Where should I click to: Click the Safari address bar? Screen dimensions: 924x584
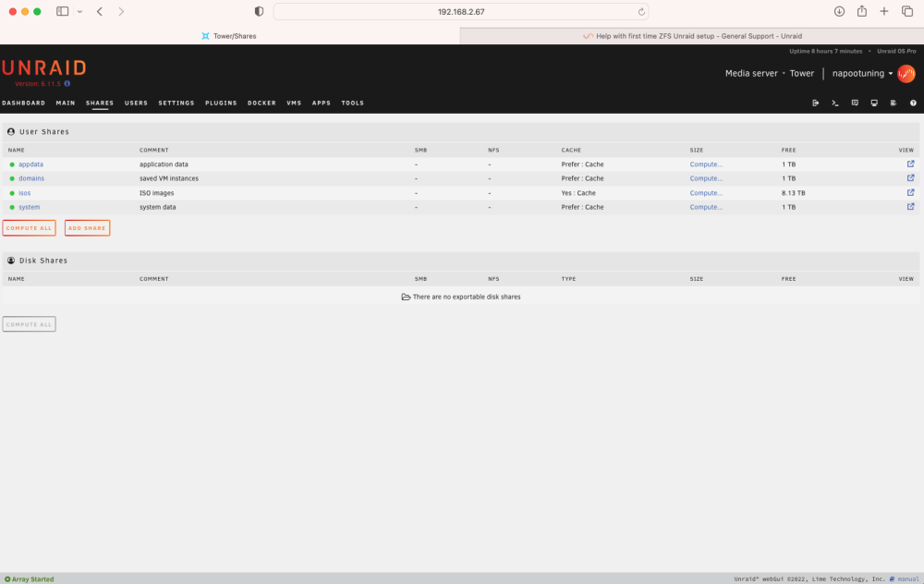click(461, 12)
